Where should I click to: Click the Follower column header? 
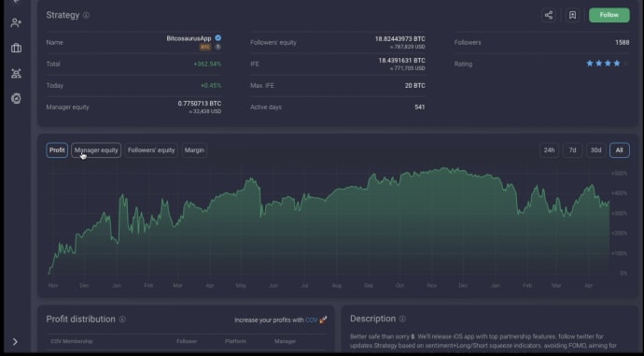(187, 341)
